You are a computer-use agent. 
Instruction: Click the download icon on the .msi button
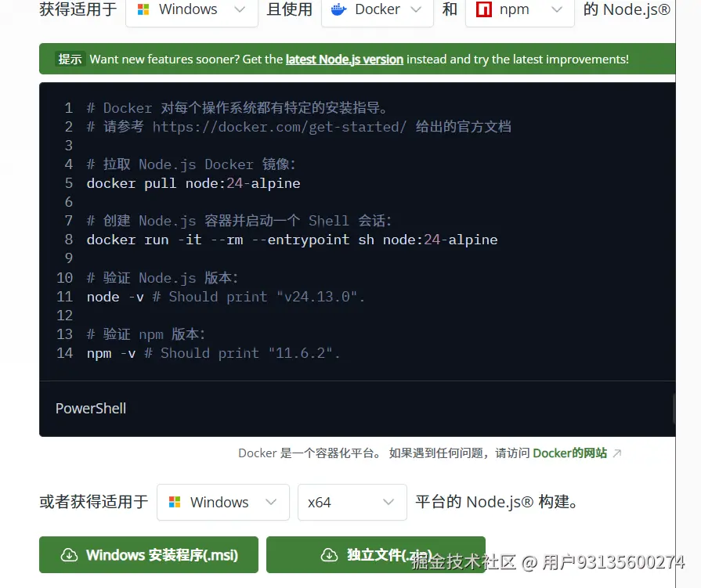tap(69, 554)
